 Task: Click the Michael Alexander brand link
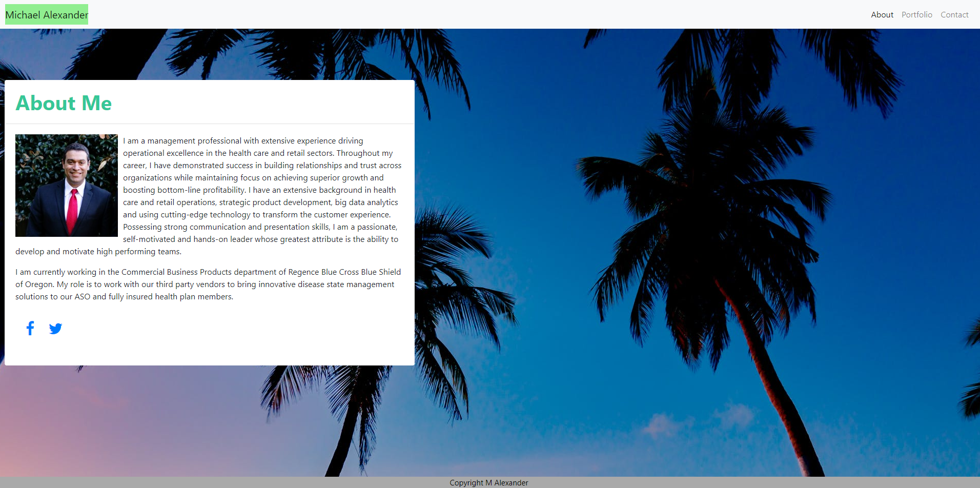point(47,15)
